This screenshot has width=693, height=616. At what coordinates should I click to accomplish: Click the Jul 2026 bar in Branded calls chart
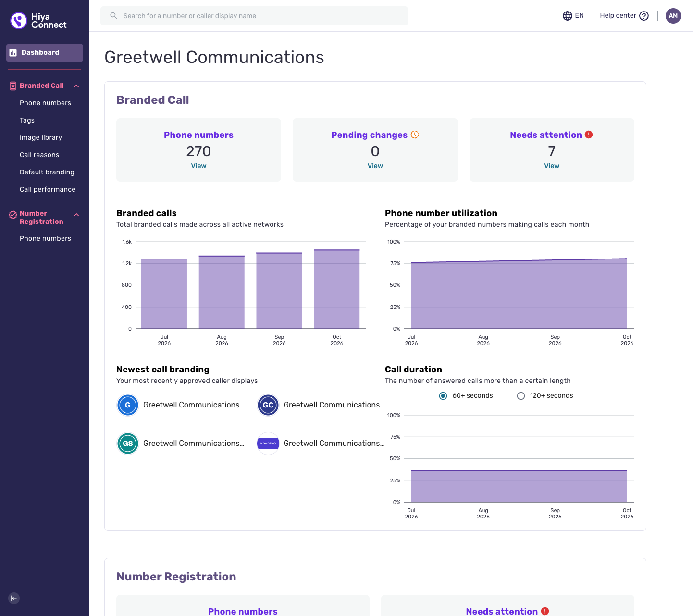pyautogui.click(x=164, y=294)
